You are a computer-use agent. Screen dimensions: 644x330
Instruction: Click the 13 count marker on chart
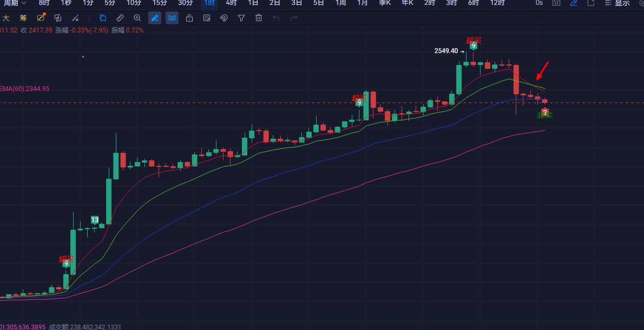(95, 219)
